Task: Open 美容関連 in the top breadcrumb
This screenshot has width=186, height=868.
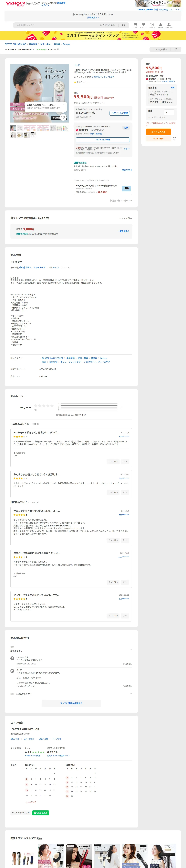Action: coord(33,44)
